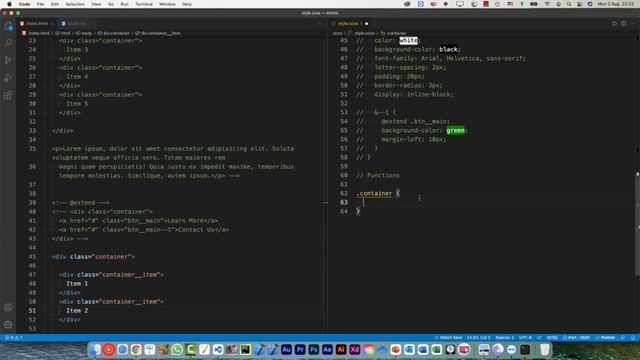640x360 pixels.
Task: Click line number 45 in index.html gutter
Action: [32, 257]
